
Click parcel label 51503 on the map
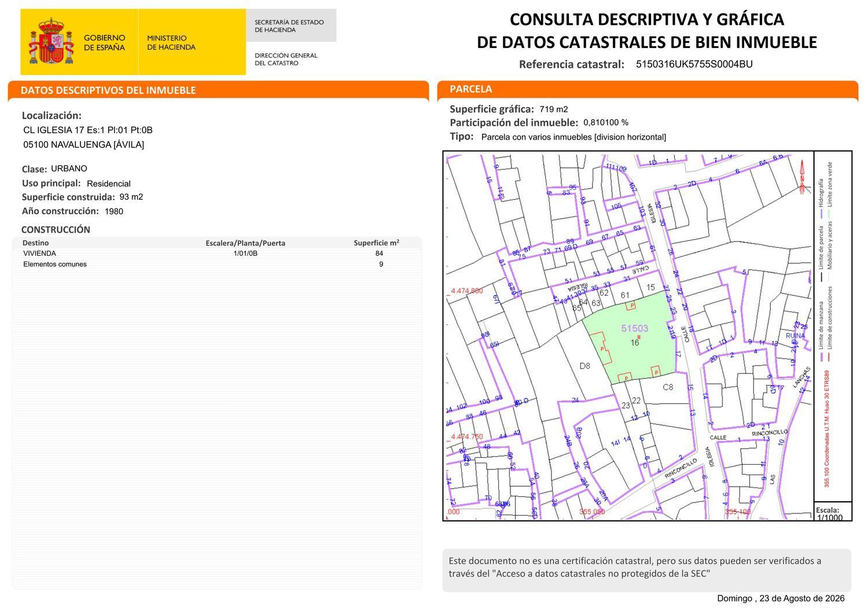[x=635, y=328]
